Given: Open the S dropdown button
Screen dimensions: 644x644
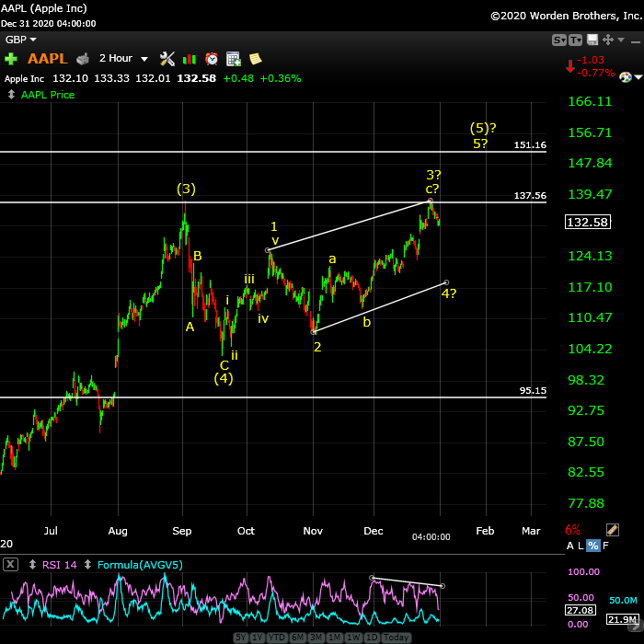Looking at the screenshot, I should coord(559,40).
